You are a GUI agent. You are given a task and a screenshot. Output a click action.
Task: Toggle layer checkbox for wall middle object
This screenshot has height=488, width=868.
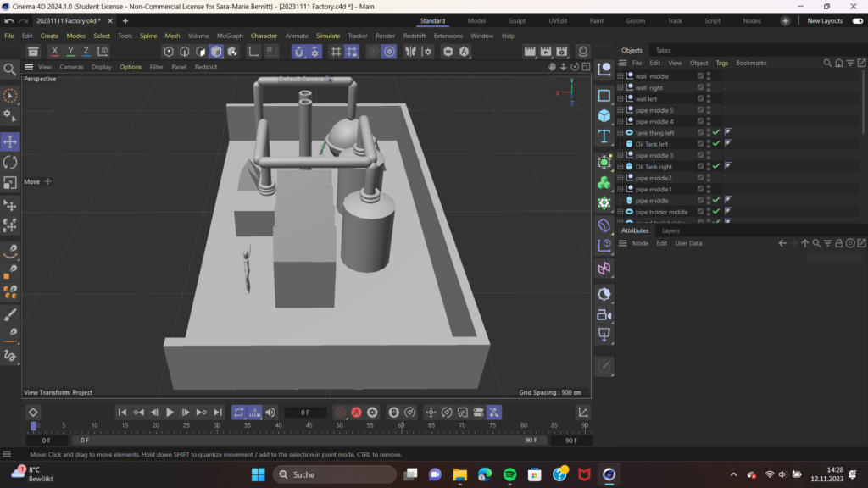pyautogui.click(x=700, y=76)
